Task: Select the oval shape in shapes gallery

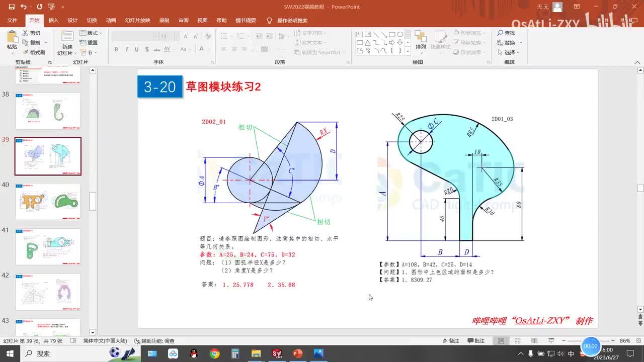Action: click(x=400, y=34)
